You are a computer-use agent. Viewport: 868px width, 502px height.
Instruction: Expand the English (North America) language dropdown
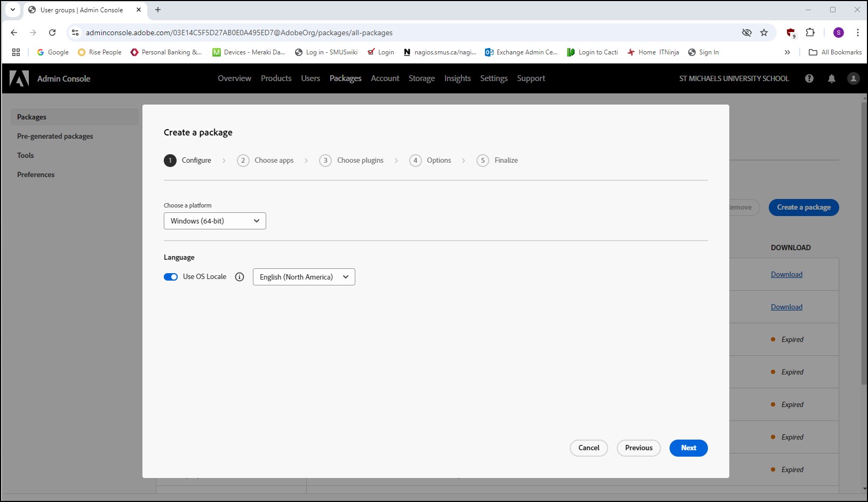[304, 277]
